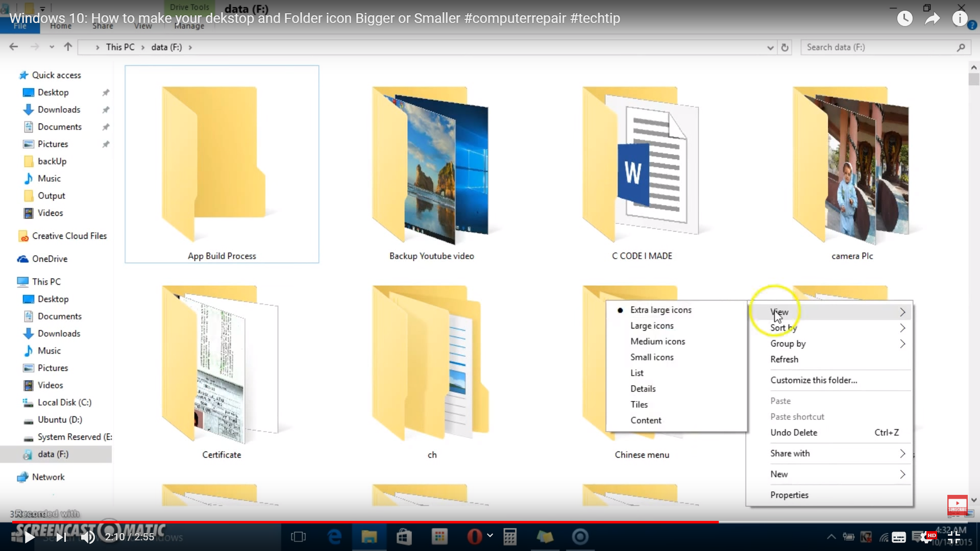The width and height of the screenshot is (980, 551).
Task: Expand New submenu in context menu
Action: [x=829, y=474]
